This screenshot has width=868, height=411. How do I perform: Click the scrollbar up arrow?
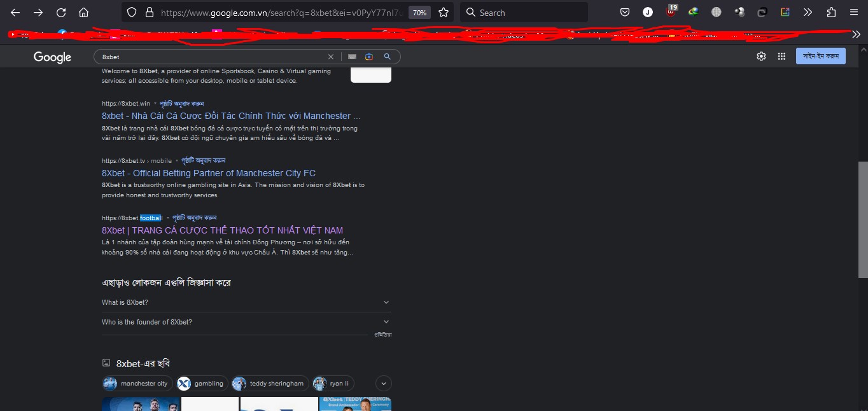point(863,49)
